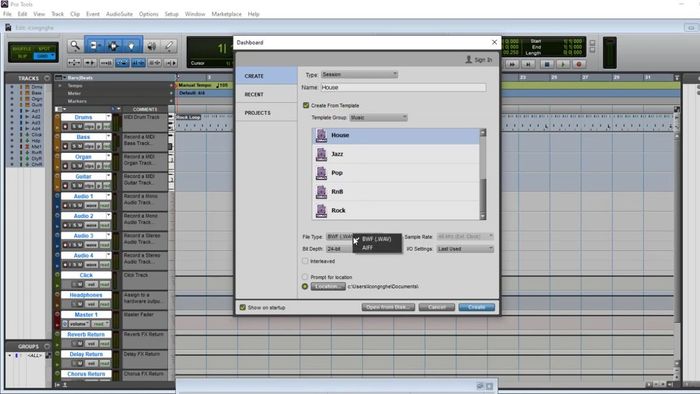
Task: Click the add Markers plus icon
Action: pos(171,101)
